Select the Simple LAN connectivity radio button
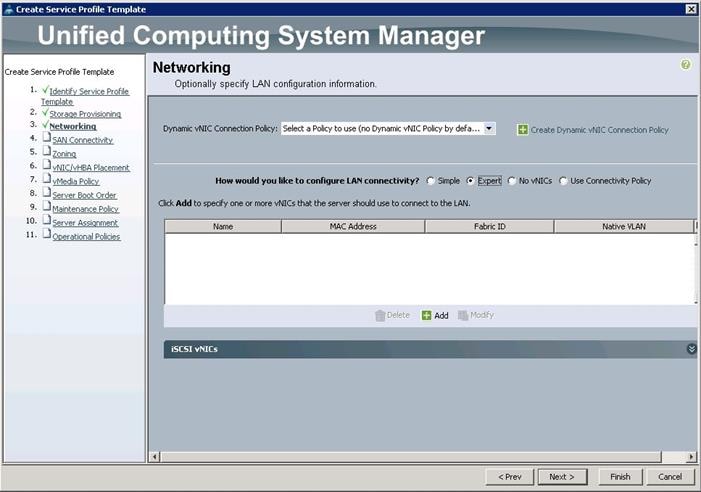The width and height of the screenshot is (701, 492). [431, 181]
